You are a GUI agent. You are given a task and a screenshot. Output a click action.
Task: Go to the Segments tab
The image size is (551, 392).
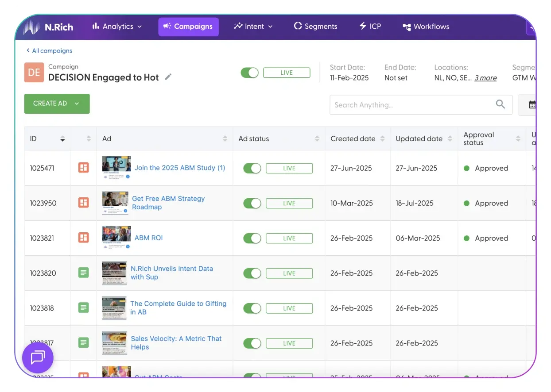315,27
